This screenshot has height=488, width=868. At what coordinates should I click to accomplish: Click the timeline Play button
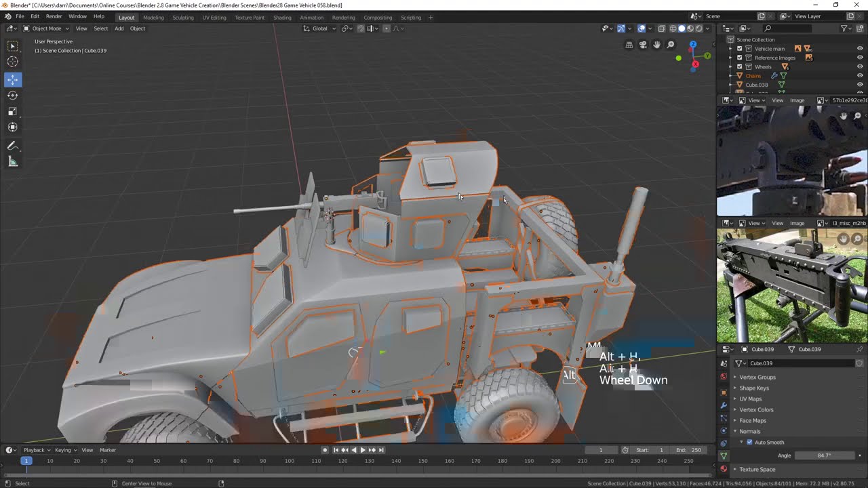click(363, 450)
